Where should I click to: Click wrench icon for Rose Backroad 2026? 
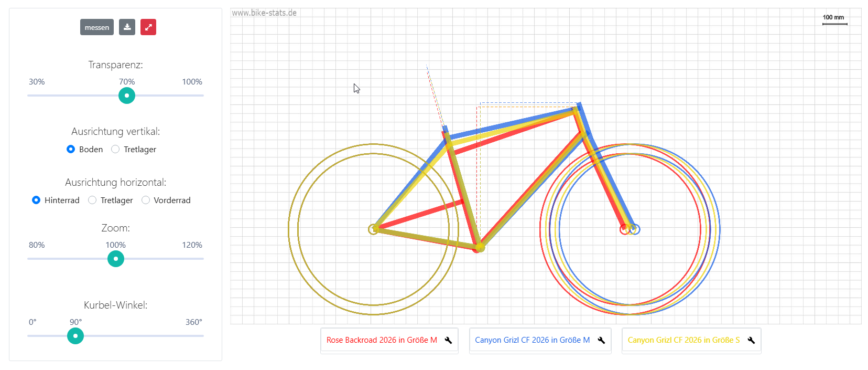448,340
